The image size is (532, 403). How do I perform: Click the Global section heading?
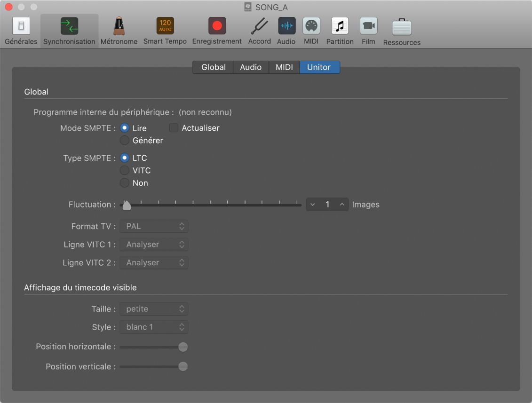[x=36, y=92]
